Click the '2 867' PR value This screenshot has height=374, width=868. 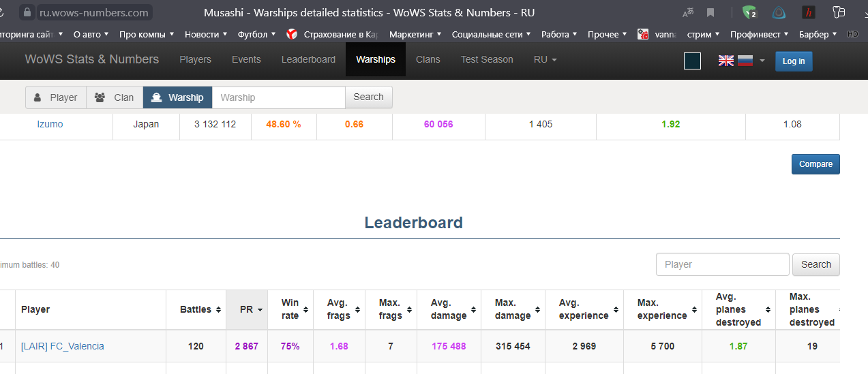pyautogui.click(x=247, y=346)
